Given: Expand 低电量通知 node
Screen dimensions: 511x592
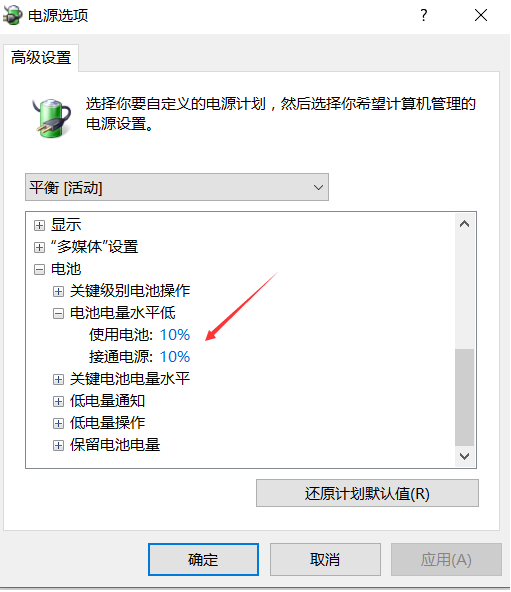Looking at the screenshot, I should coord(58,401).
